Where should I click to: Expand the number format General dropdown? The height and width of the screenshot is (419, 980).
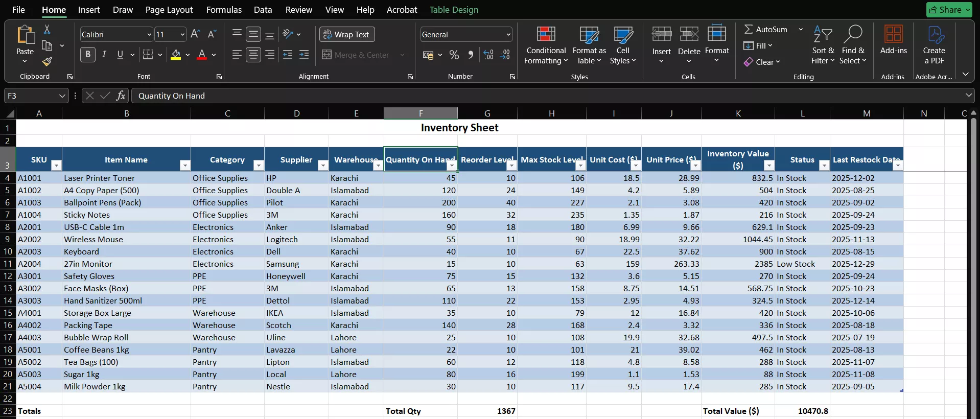click(508, 34)
